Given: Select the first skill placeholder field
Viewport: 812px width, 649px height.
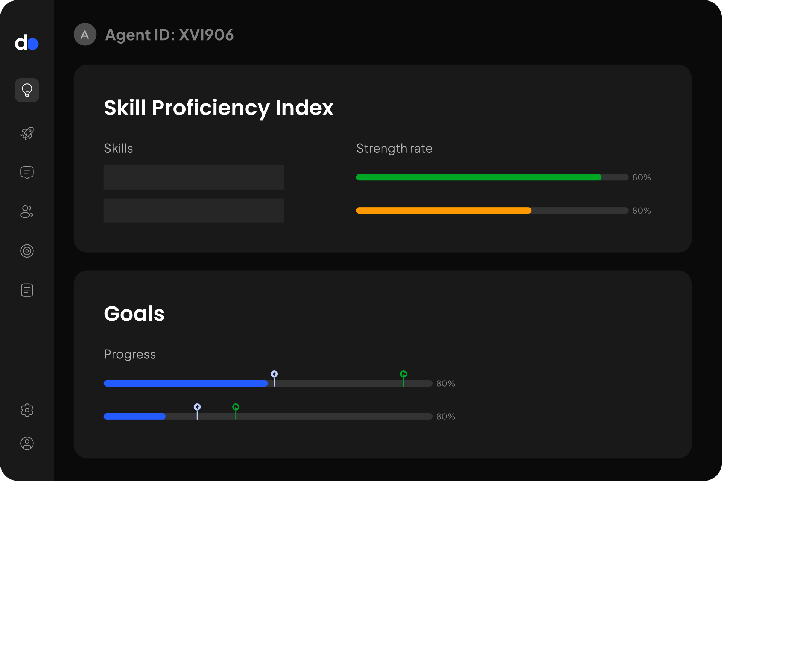Looking at the screenshot, I should (x=194, y=178).
